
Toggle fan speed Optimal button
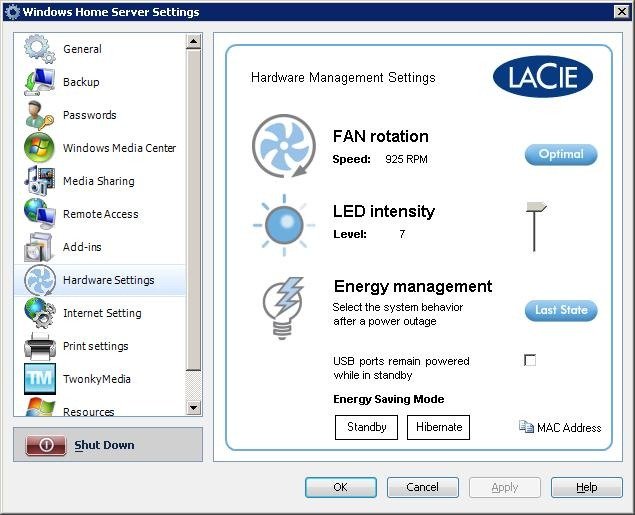click(x=561, y=154)
